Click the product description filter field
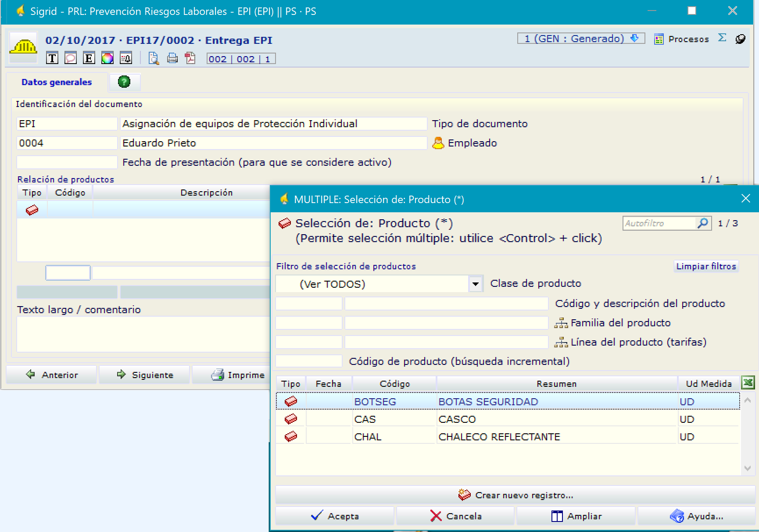Image resolution: width=759 pixels, height=532 pixels. pos(447,303)
